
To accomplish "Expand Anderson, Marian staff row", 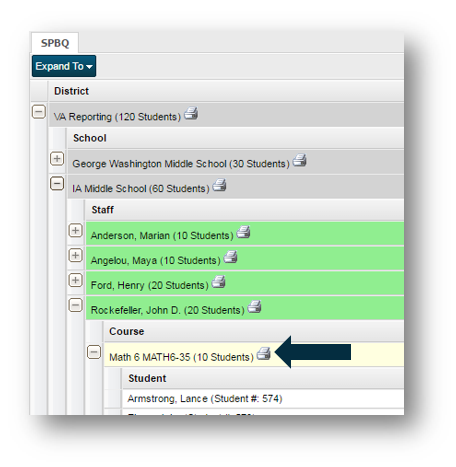I will (x=75, y=230).
